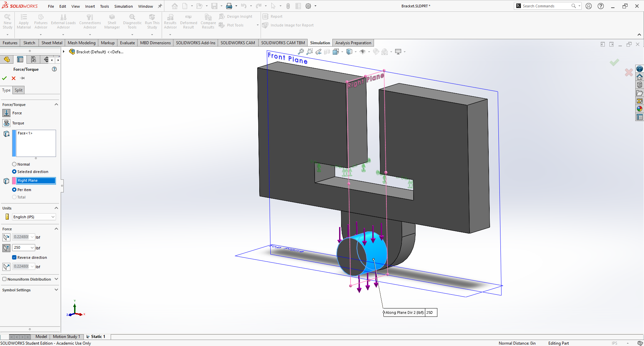Open View Settings monitor icon
The image size is (644, 346).
click(398, 52)
